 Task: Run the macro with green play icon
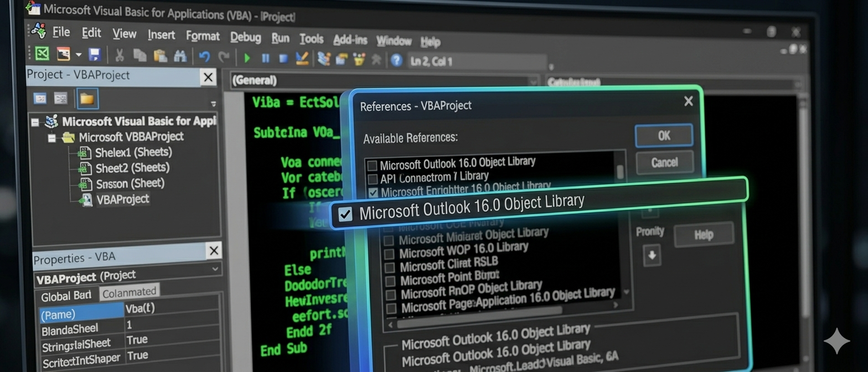click(x=247, y=58)
